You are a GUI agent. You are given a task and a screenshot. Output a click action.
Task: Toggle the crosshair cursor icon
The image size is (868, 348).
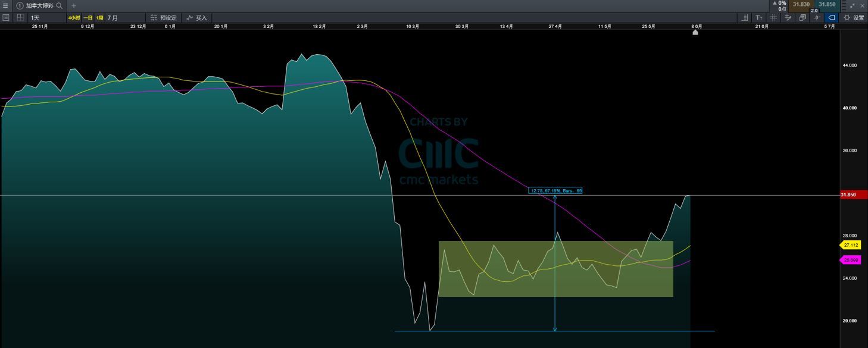click(x=817, y=18)
